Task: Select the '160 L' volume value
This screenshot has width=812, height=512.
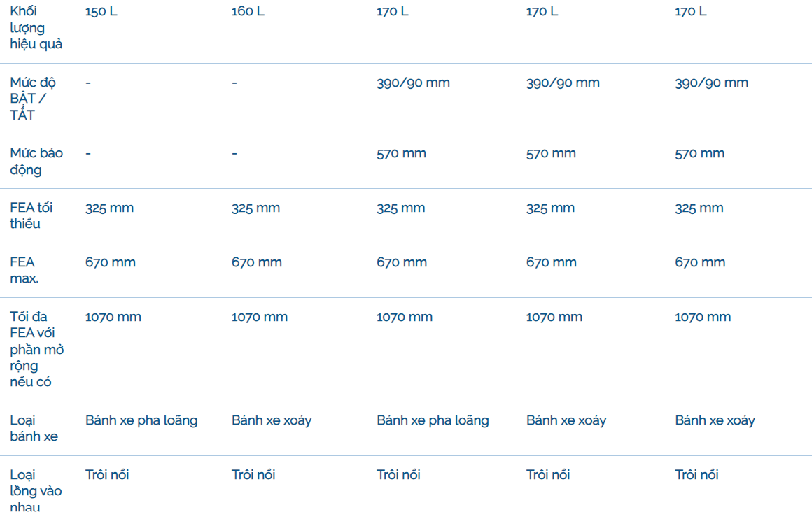Action: [248, 12]
